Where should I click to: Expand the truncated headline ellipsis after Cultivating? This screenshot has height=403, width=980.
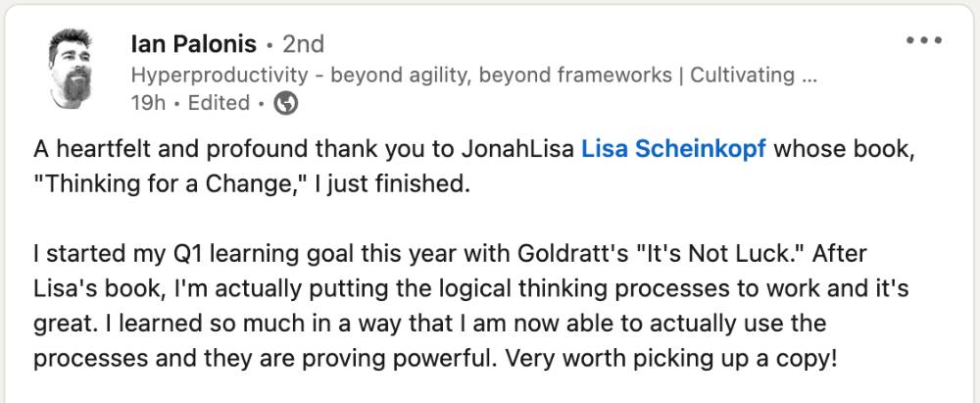(x=807, y=76)
